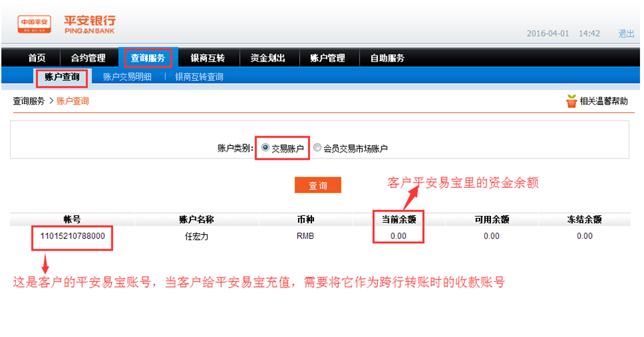The width and height of the screenshot is (644, 337).
Task: Click the 0.00 value under 当前余额
Action: 398,236
